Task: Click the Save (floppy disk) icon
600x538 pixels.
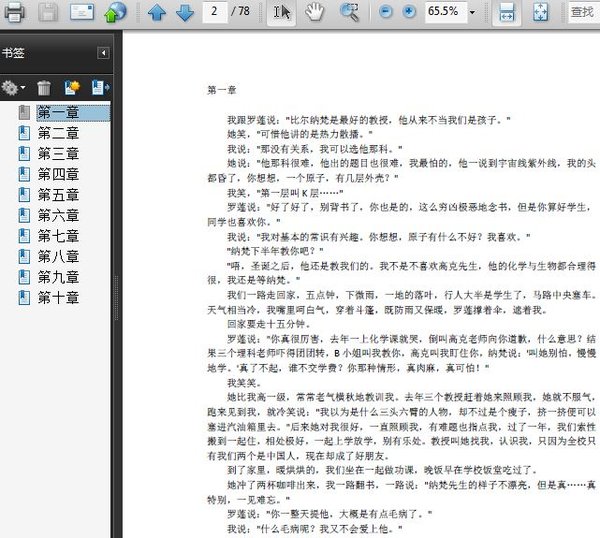Action: tap(48, 12)
